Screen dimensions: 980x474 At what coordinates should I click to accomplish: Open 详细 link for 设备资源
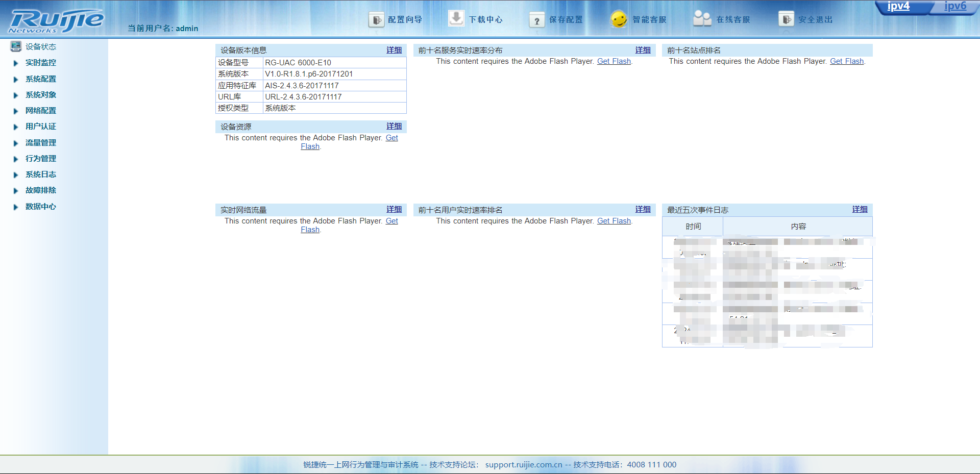394,126
